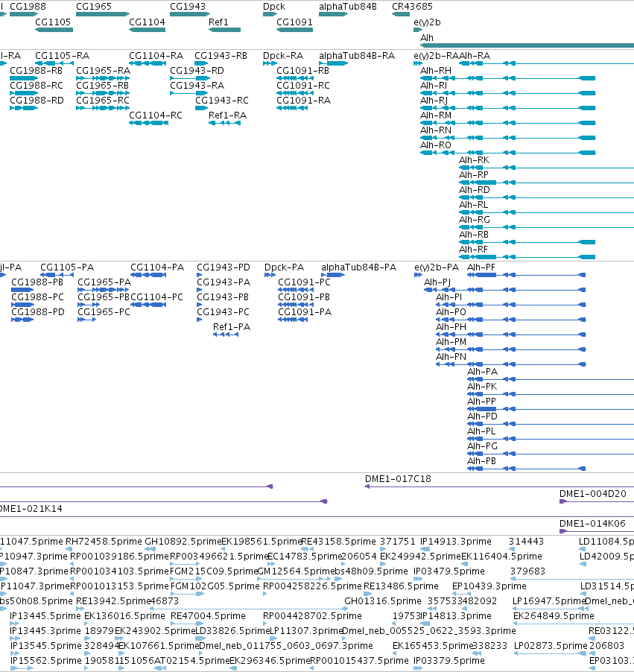Open EST IP14913.3prime
Viewport: 634px width, 672px height.
click(x=456, y=542)
